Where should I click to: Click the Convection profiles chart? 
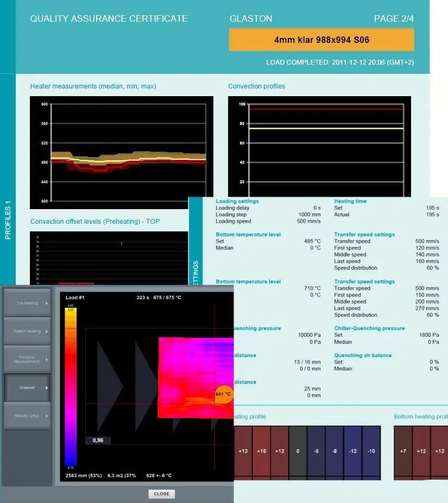pos(319,147)
